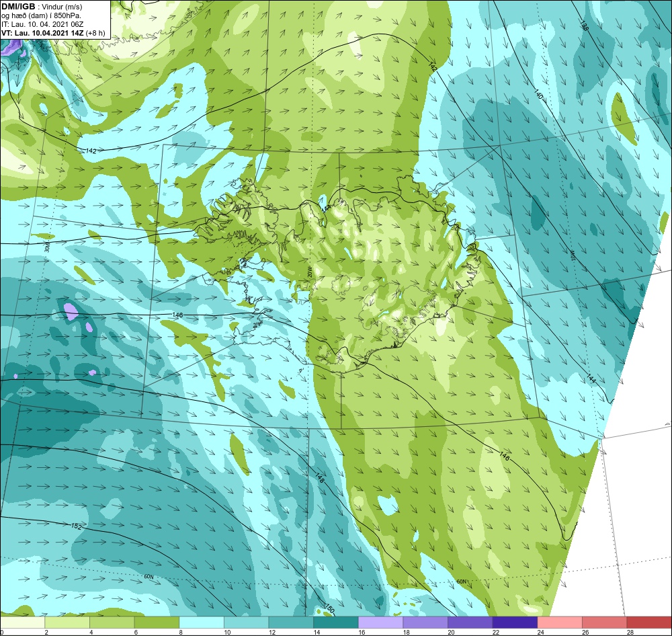Screen dimensions: 672x636
Task: Click the '146' contour label southeast of Iceland
Action: pos(505,456)
